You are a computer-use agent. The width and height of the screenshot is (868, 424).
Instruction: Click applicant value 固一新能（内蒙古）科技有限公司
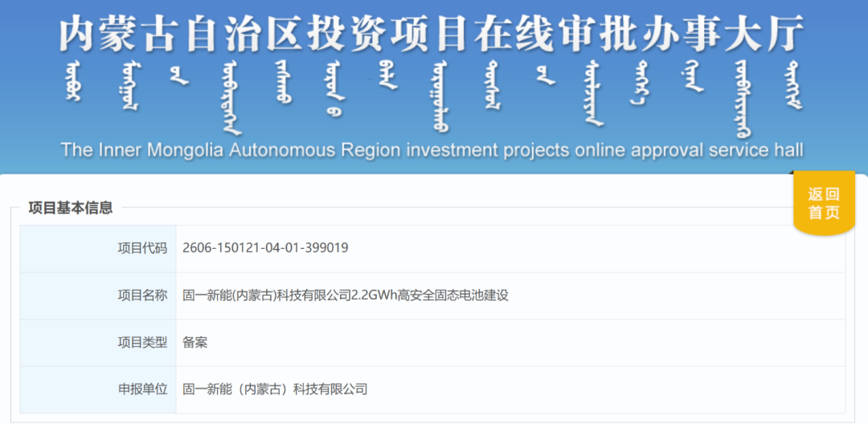[x=275, y=389]
